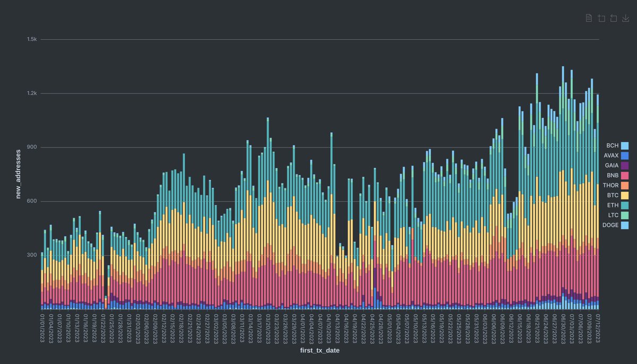Click the 300 y-axis label
Viewport: 637px width, 364px height.
(x=31, y=255)
